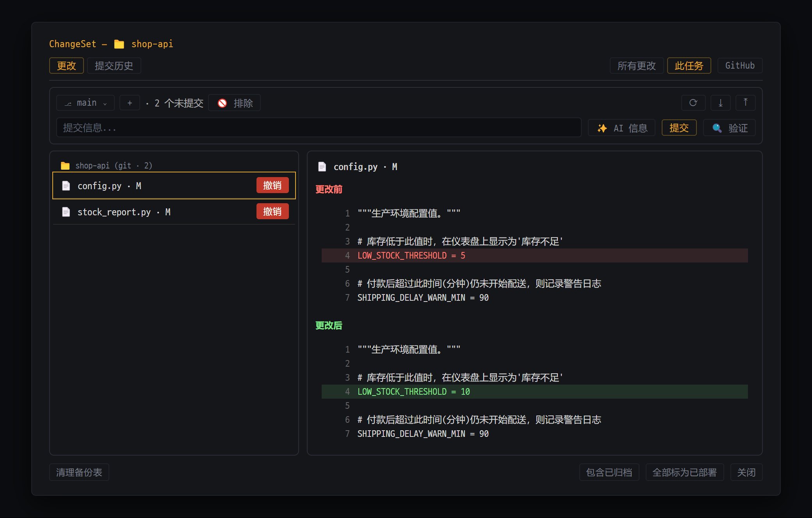
Task: Click the sparkle AI 信息 button
Action: click(621, 128)
